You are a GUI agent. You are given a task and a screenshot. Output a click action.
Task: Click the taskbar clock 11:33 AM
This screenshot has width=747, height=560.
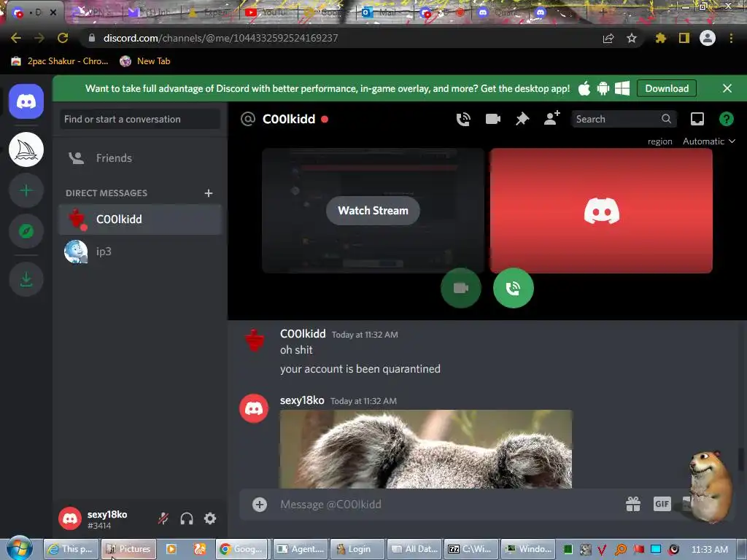point(709,549)
